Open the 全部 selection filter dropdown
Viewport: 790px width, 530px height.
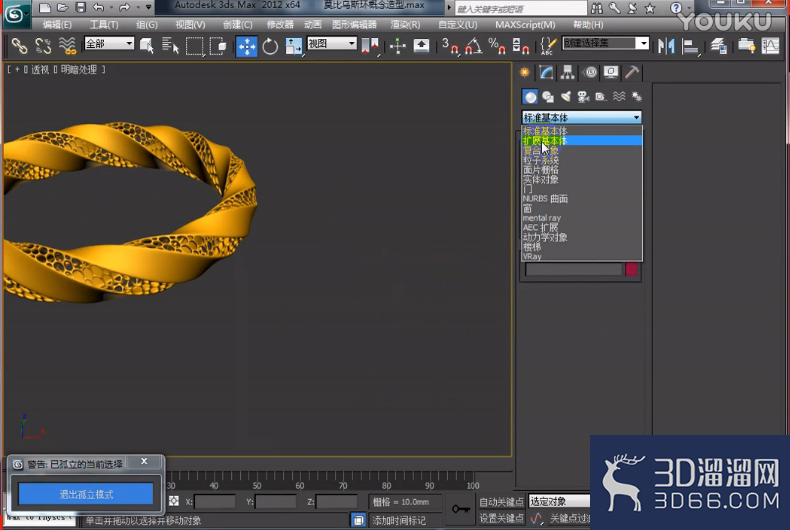click(109, 43)
